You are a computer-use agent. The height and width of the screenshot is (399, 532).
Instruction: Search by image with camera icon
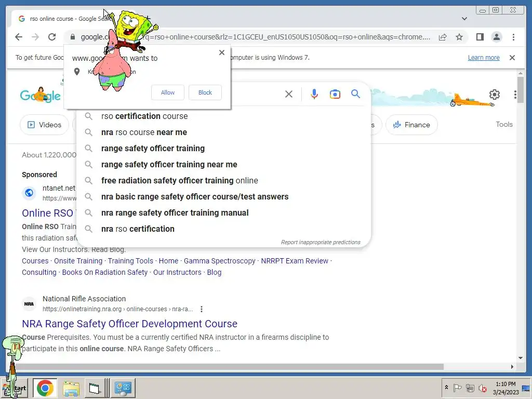point(335,94)
